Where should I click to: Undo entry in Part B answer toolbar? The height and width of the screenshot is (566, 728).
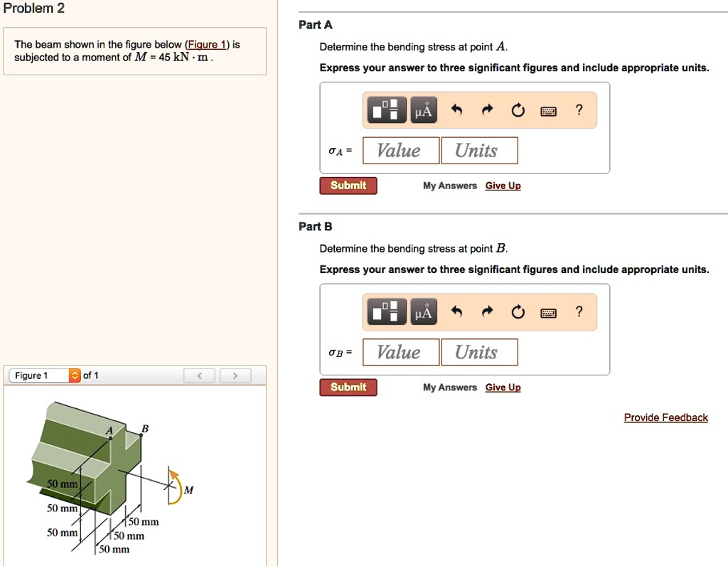pos(457,311)
